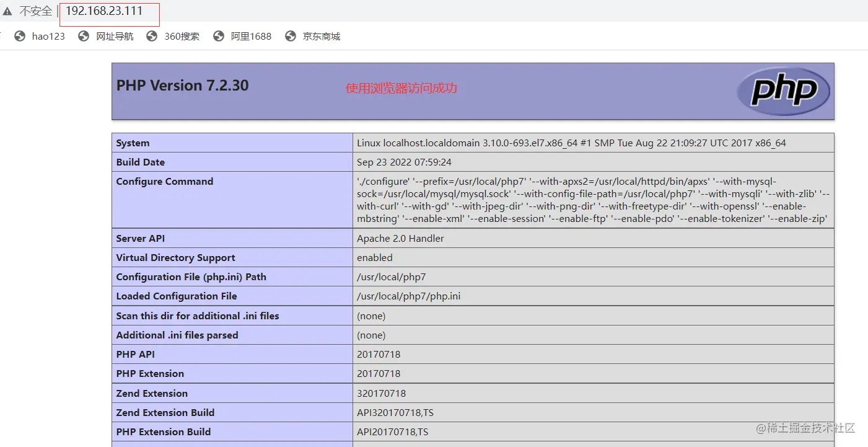Click the globe icon next to hao123
Viewport: 868px width, 447px height.
click(x=20, y=36)
